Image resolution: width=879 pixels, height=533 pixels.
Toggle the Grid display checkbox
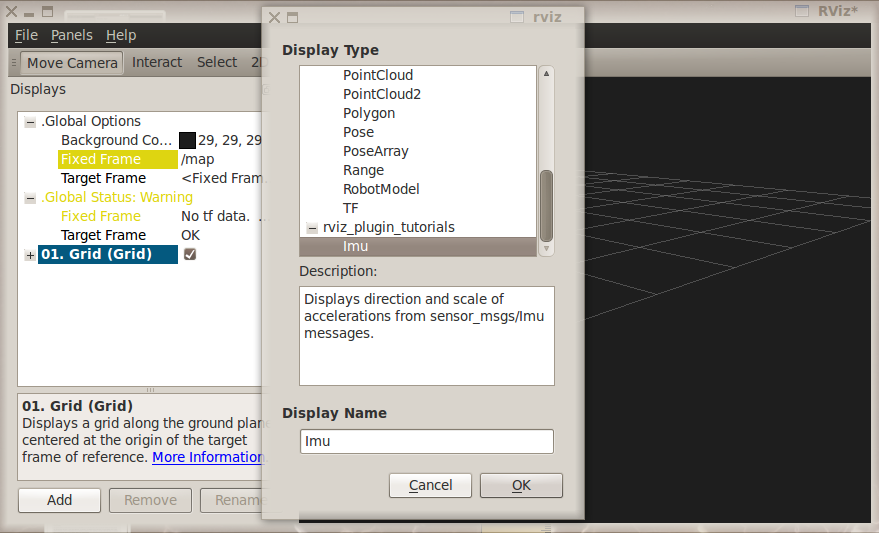(x=190, y=255)
